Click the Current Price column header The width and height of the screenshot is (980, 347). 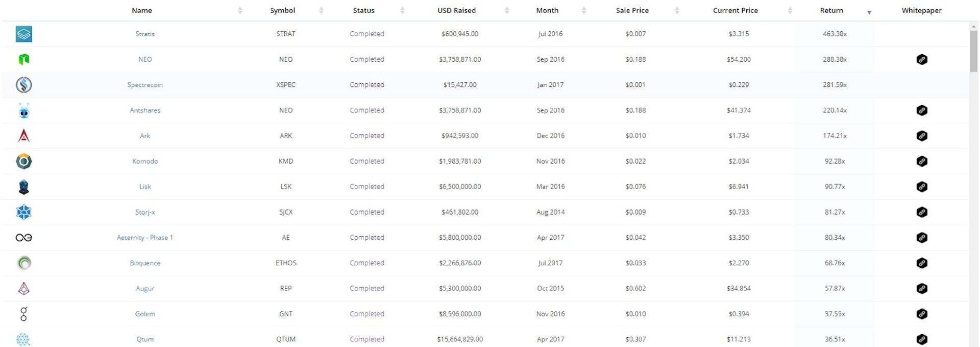735,10
